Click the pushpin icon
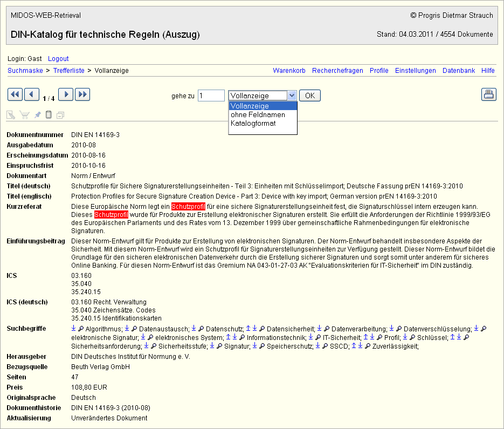The height and width of the screenshot is (429, 504). coord(37,115)
